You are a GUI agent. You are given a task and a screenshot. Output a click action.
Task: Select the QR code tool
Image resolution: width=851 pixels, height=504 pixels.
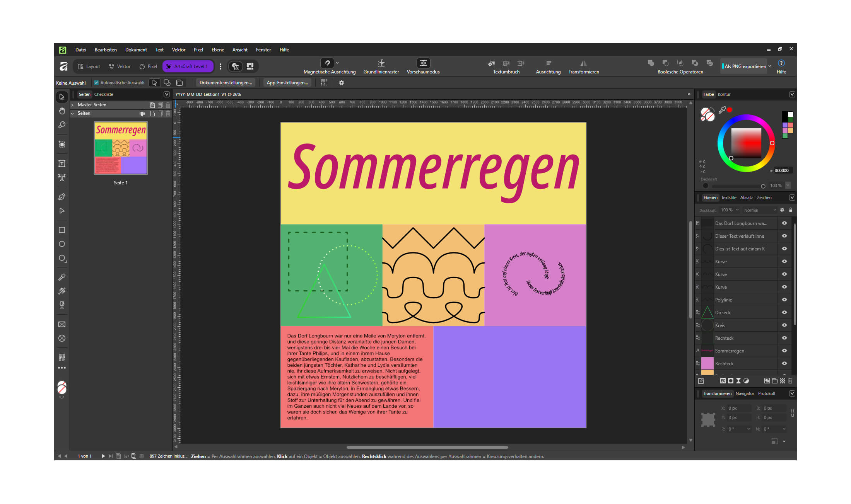pos(62,358)
